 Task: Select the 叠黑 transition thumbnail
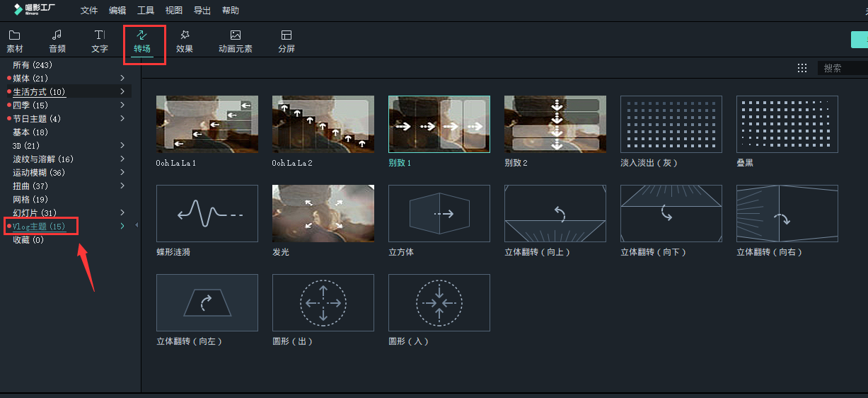tap(787, 124)
